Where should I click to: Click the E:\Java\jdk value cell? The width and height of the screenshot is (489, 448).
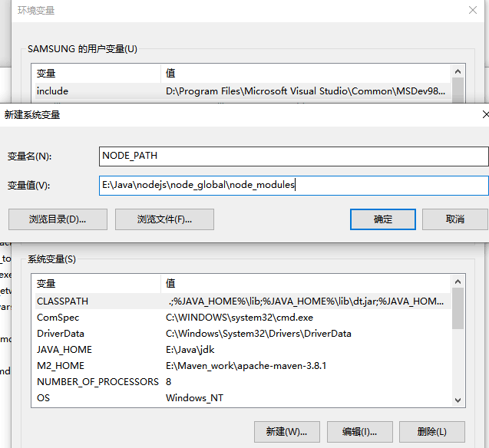(190, 350)
